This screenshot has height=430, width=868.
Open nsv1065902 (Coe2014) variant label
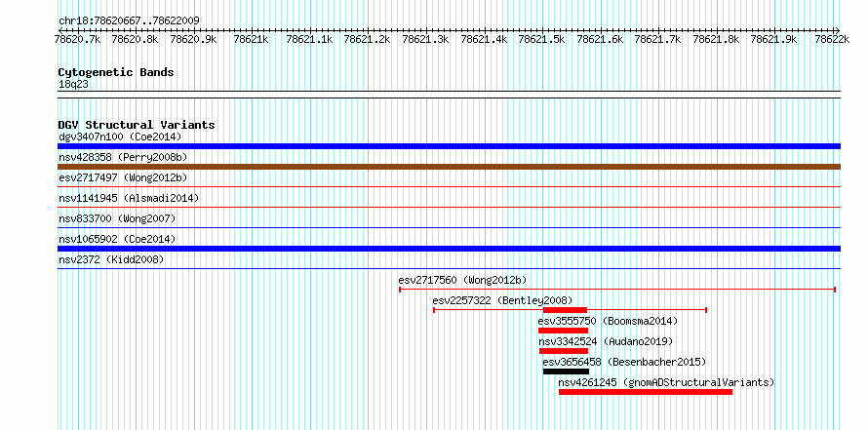[x=117, y=239]
